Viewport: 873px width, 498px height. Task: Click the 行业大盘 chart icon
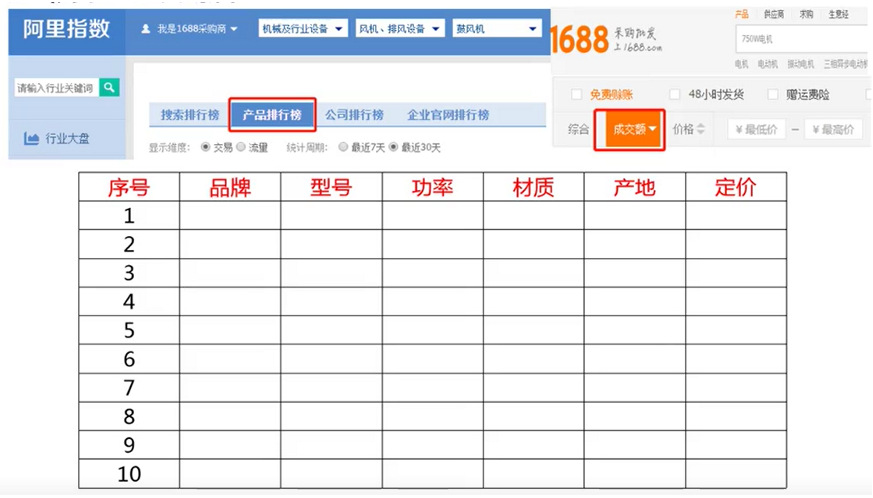[x=32, y=139]
